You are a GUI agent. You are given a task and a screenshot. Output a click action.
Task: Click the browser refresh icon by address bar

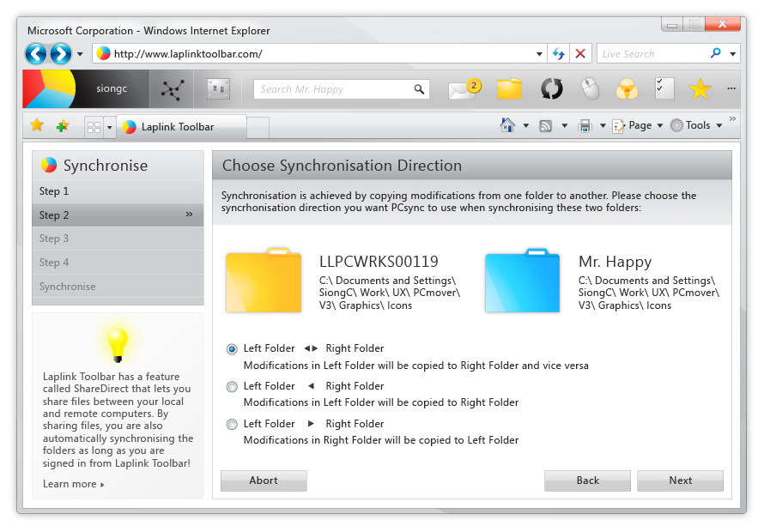pos(559,53)
